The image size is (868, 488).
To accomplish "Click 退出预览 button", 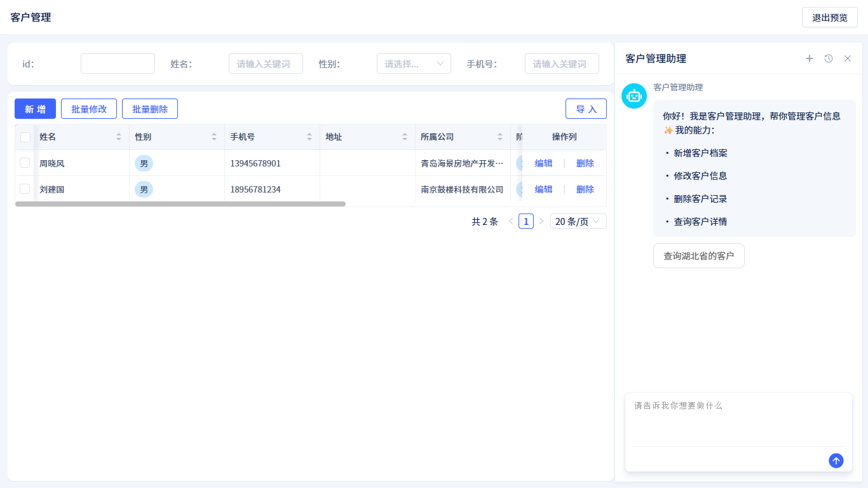I will point(830,17).
